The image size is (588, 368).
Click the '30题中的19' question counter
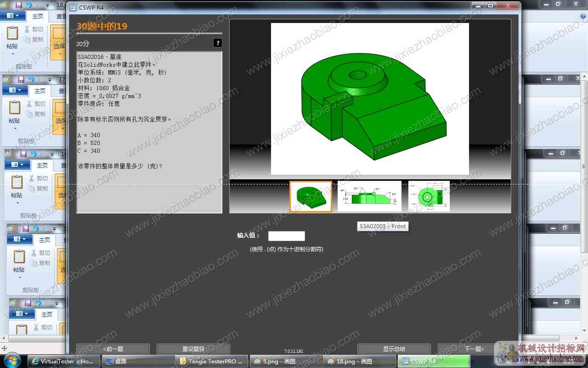(x=102, y=26)
